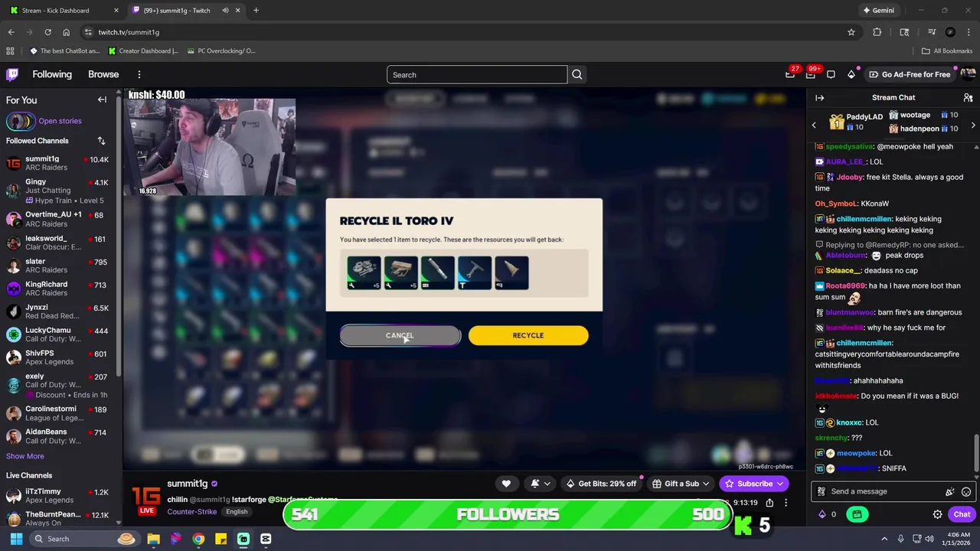980x551 pixels.
Task: Click Get Bits: 29% off button
Action: coord(601,484)
